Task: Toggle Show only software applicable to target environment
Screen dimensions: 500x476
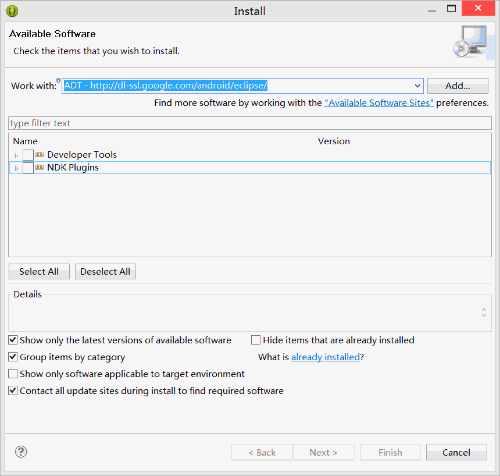Action: tap(13, 374)
